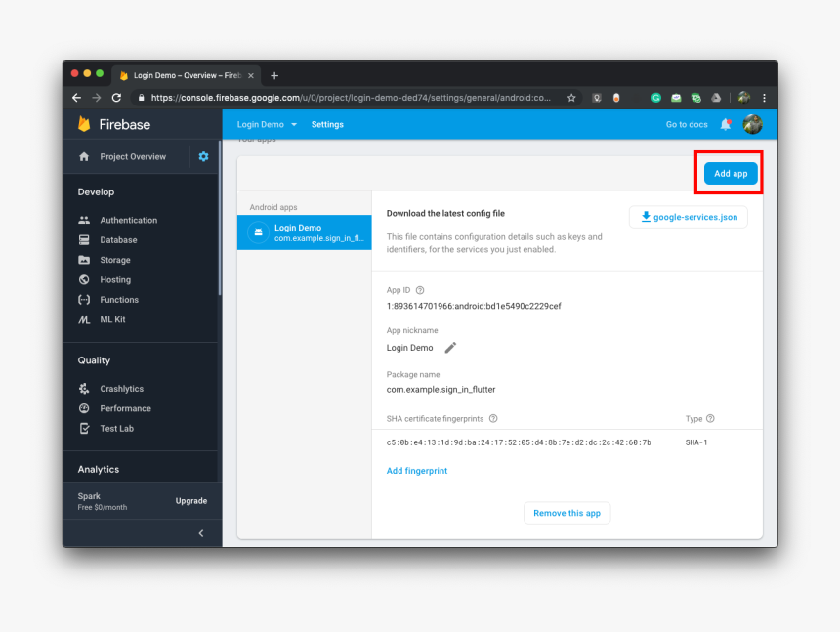Click the Functions brackets icon
This screenshot has height=632, width=840.
(x=84, y=300)
